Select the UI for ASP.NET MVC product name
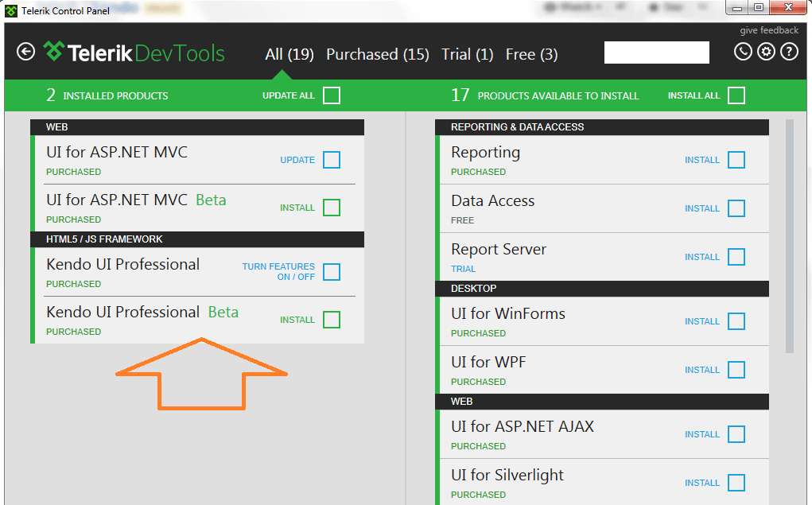812x505 pixels. pyautogui.click(x=117, y=152)
